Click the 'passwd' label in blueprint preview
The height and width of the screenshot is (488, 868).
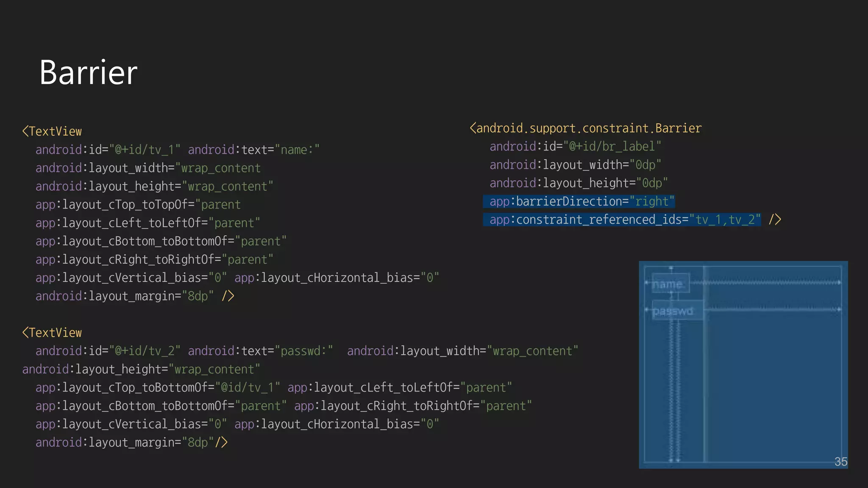tap(673, 311)
